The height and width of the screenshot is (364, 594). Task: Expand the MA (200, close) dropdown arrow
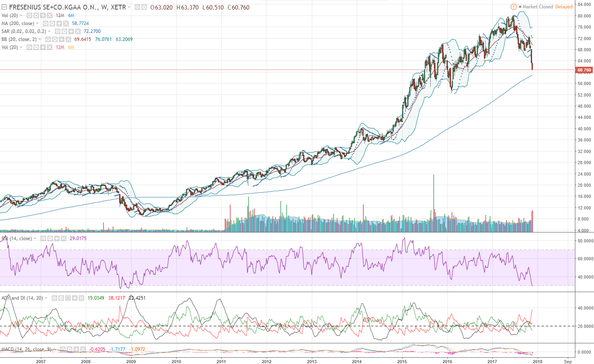38,23
